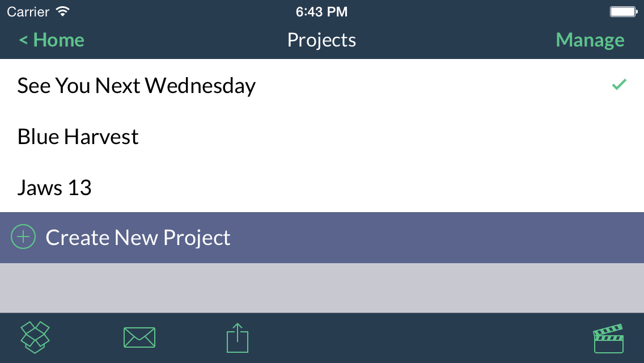Click the back chevron before Home
644x363 pixels.
coord(23,40)
